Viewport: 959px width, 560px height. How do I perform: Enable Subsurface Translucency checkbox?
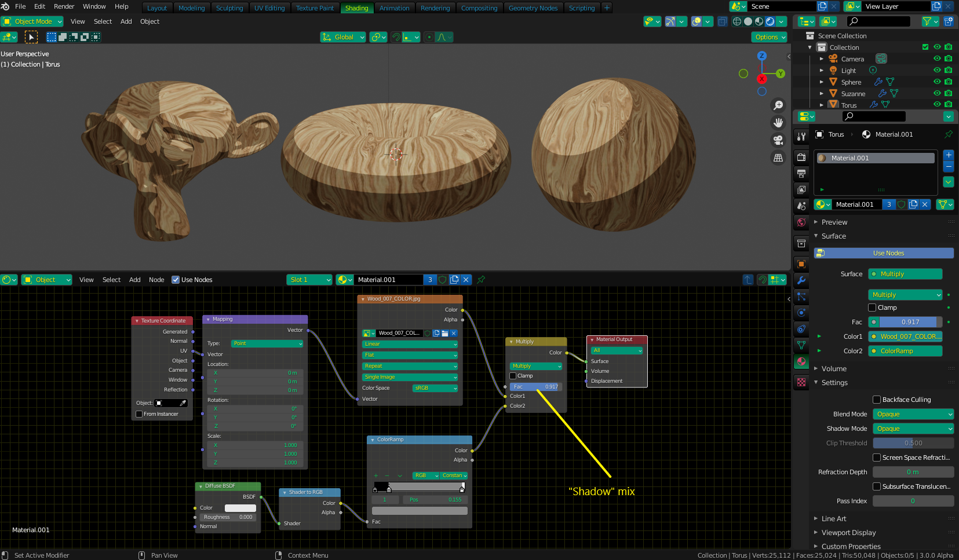point(877,486)
